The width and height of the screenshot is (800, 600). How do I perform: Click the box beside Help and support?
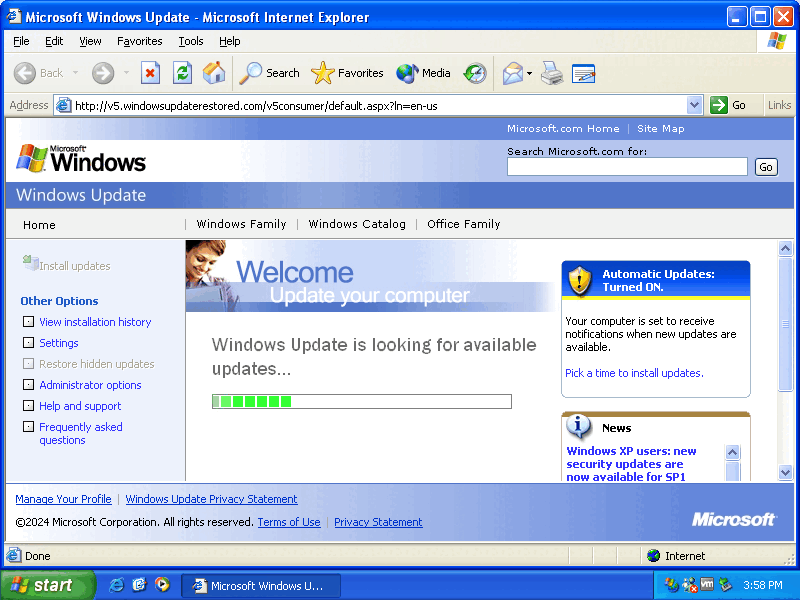coord(28,406)
